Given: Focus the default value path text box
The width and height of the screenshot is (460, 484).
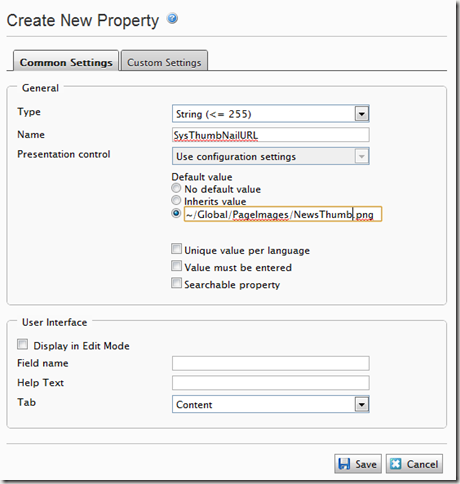Looking at the screenshot, I should (x=283, y=214).
